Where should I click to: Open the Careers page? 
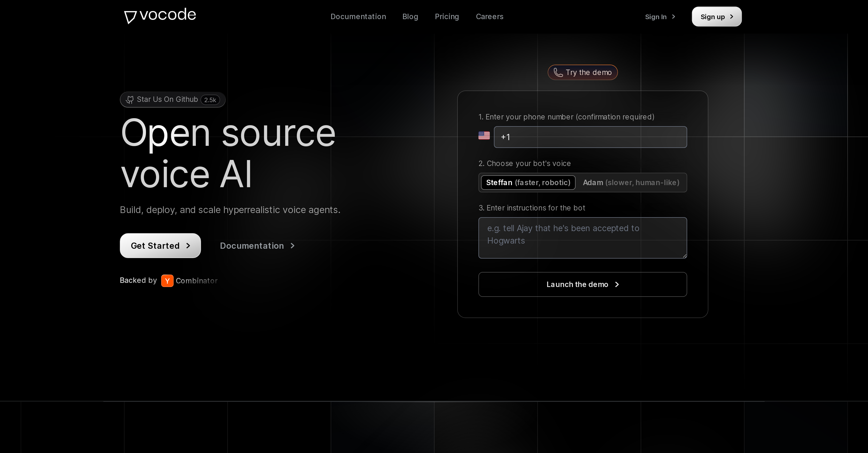[489, 17]
